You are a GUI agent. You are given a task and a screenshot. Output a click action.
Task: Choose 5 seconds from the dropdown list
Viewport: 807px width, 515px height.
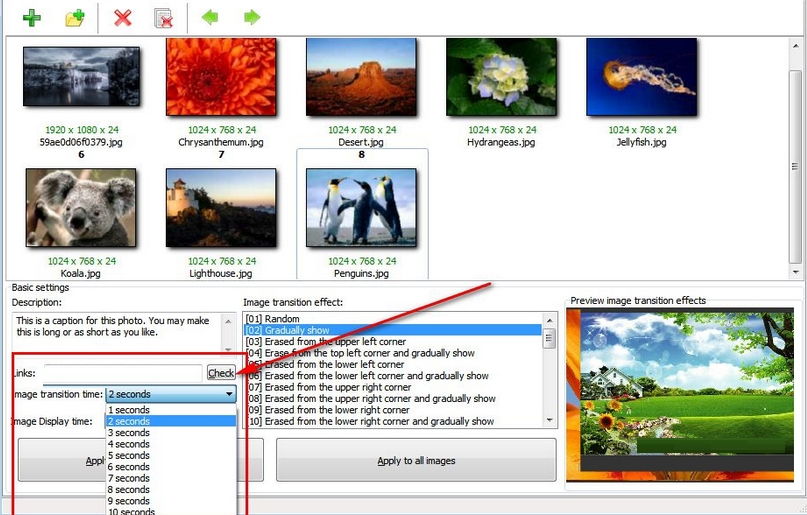click(171, 455)
